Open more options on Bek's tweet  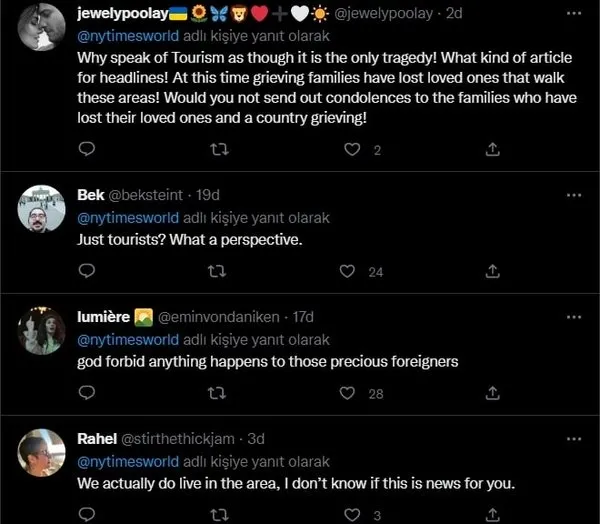click(573, 194)
